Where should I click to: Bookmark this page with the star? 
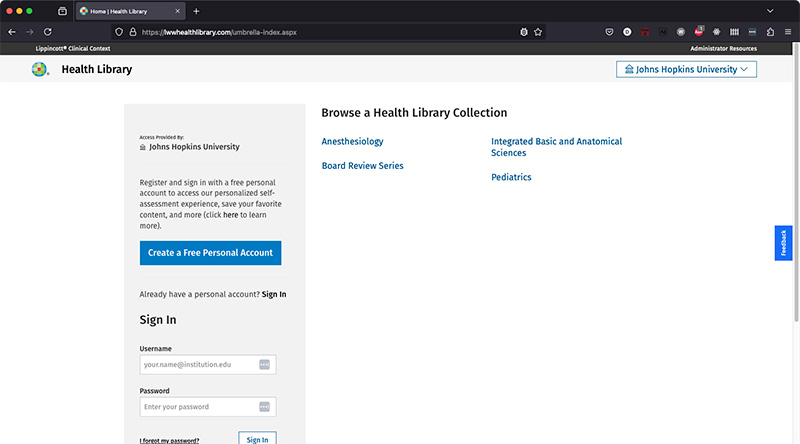click(x=538, y=32)
